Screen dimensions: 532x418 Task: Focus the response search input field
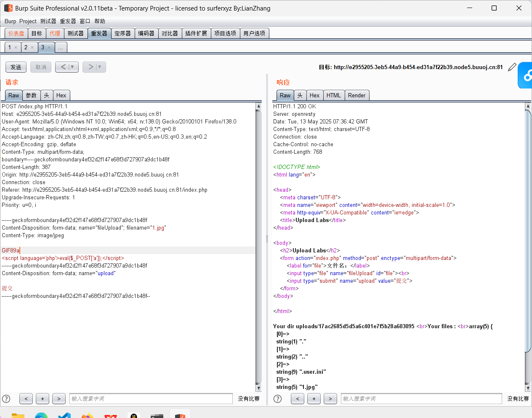(421, 399)
